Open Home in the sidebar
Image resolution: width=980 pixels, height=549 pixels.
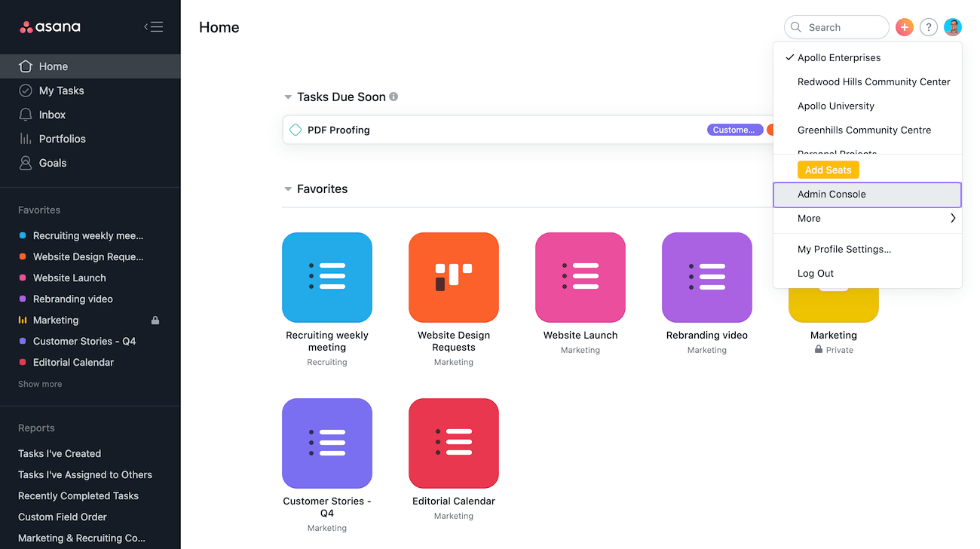90,66
